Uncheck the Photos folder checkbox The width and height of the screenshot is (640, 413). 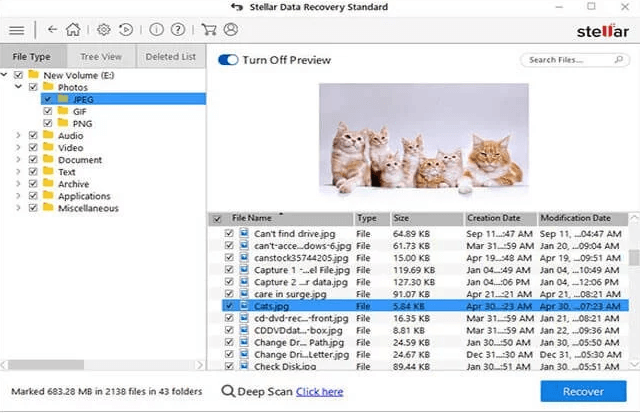point(33,87)
